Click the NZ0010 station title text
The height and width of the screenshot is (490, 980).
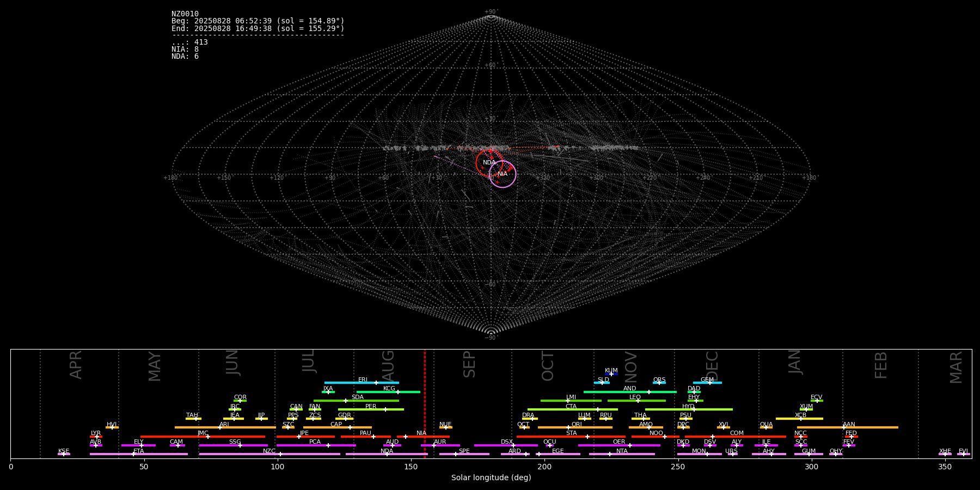(x=185, y=14)
